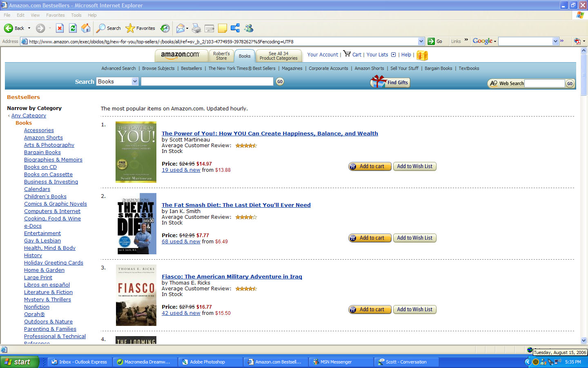
Task: Launch the Messenger icon in the IE toolbar
Action: (x=249, y=28)
